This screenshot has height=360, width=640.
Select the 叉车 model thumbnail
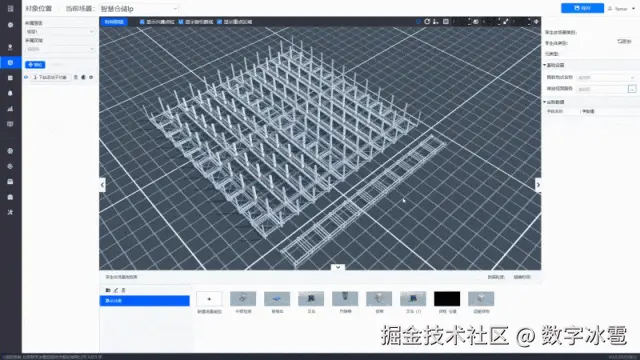311,299
